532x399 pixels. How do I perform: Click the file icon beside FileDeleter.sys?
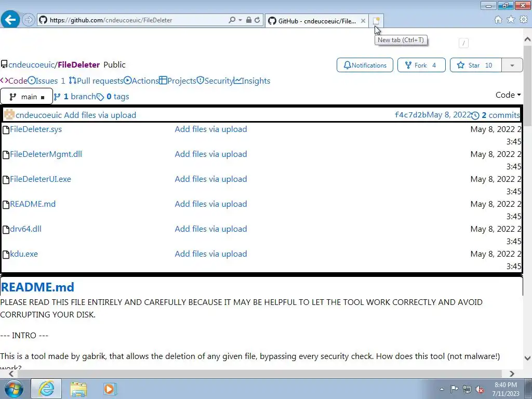pos(6,130)
